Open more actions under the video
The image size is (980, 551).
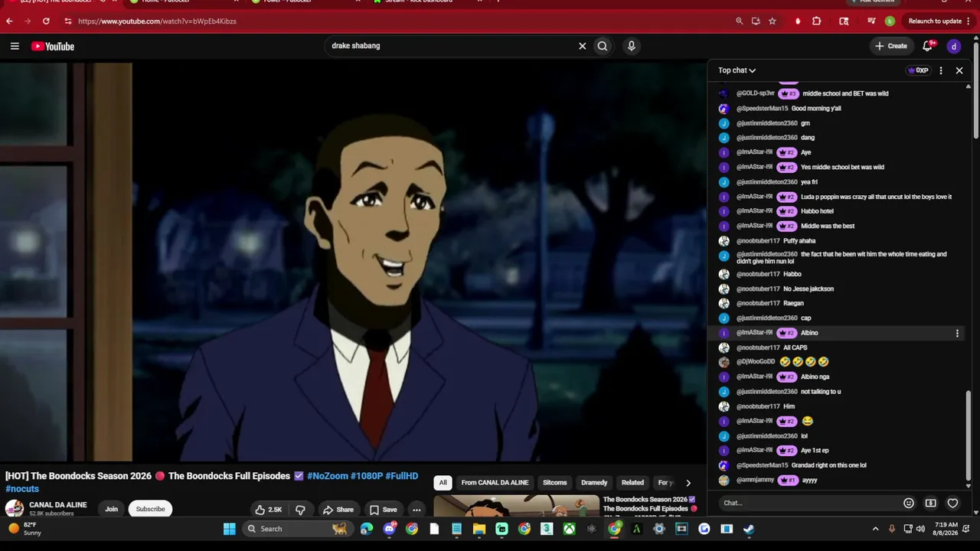point(416,510)
